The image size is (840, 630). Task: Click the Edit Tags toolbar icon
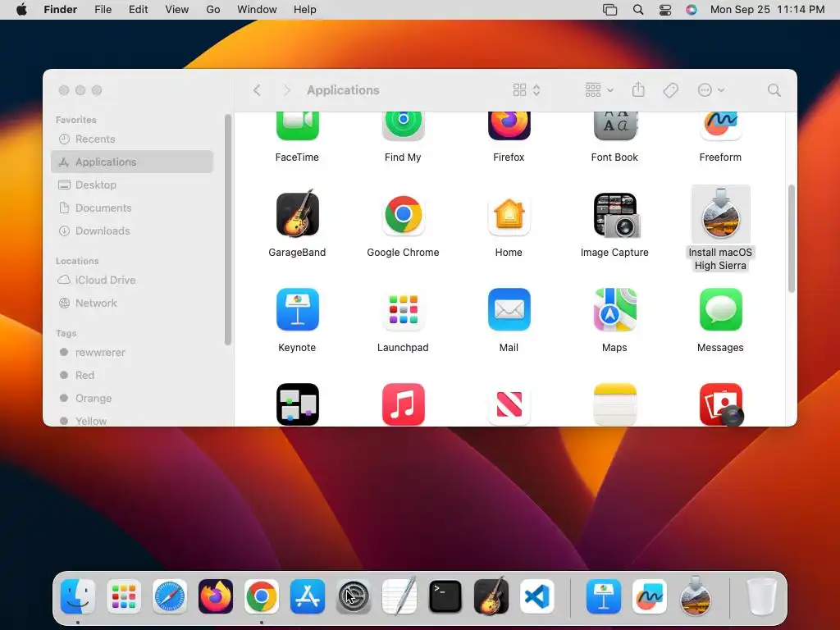pos(670,90)
